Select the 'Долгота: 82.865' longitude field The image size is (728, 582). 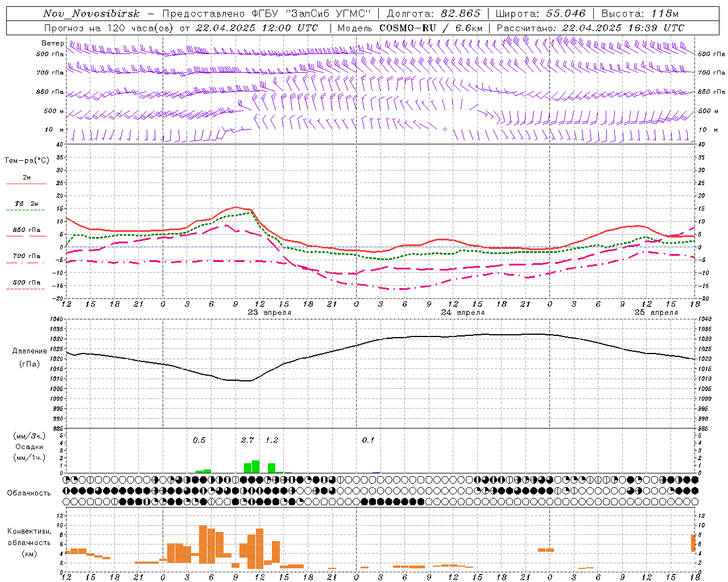point(433,14)
